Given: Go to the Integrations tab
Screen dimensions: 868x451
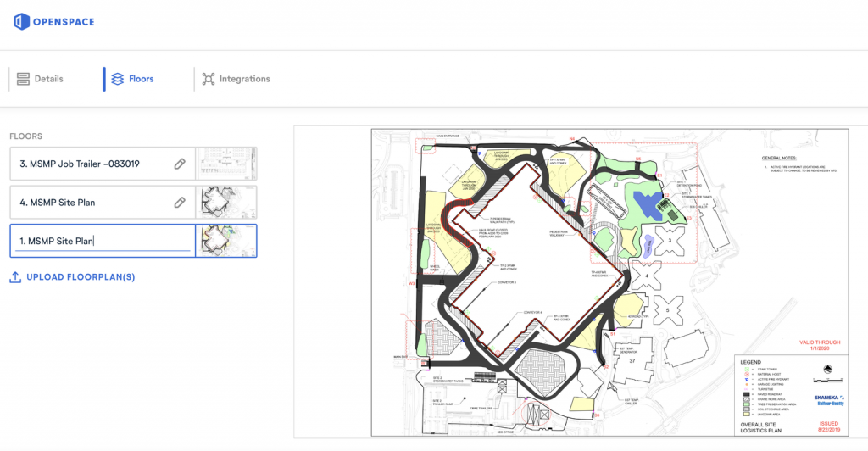Looking at the screenshot, I should (x=244, y=79).
